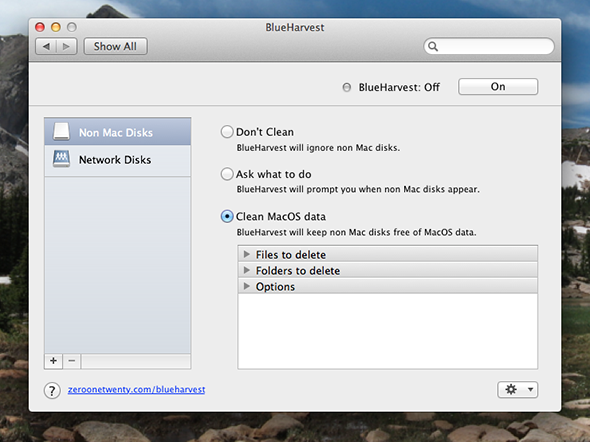
Task: Select the Clean MacOS data radio button
Action: [227, 216]
